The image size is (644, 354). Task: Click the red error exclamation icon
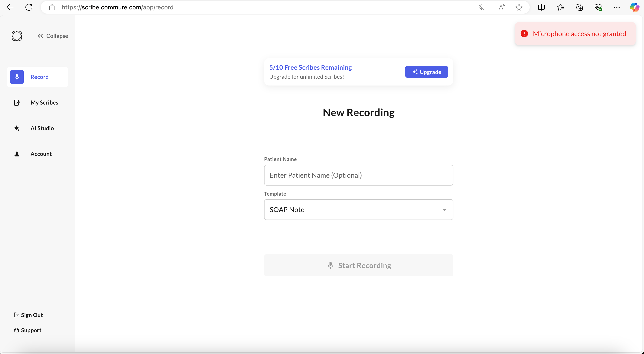(524, 34)
